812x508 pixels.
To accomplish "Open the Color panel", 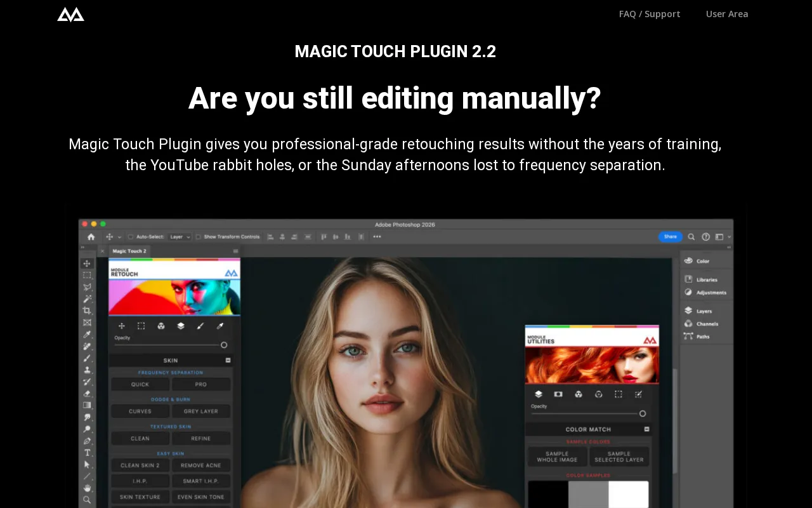I will point(697,261).
